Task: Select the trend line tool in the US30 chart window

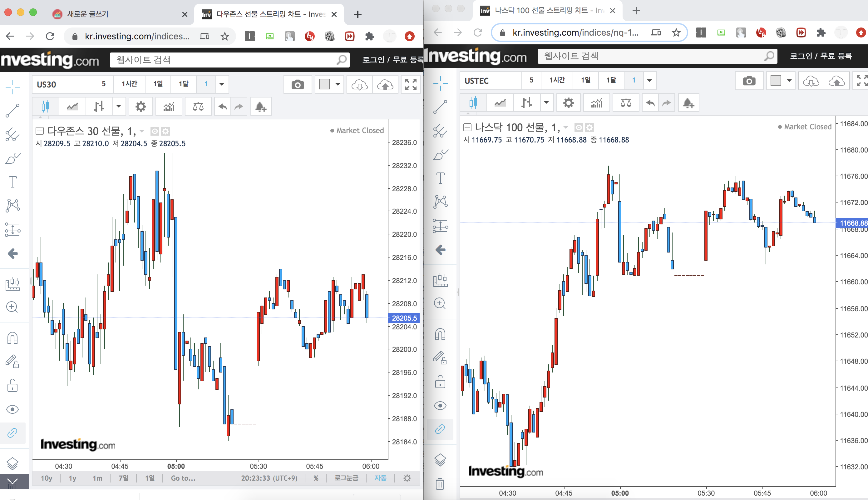Action: click(x=13, y=111)
